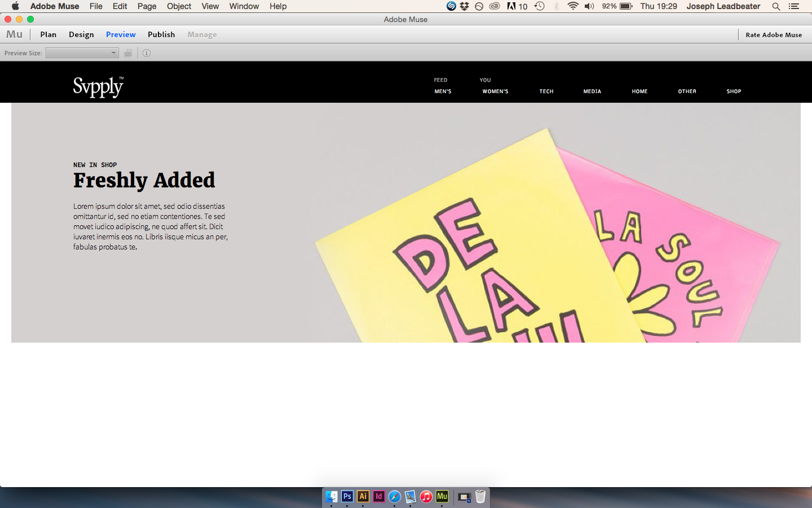
Task: Open the File menu
Action: click(x=96, y=6)
